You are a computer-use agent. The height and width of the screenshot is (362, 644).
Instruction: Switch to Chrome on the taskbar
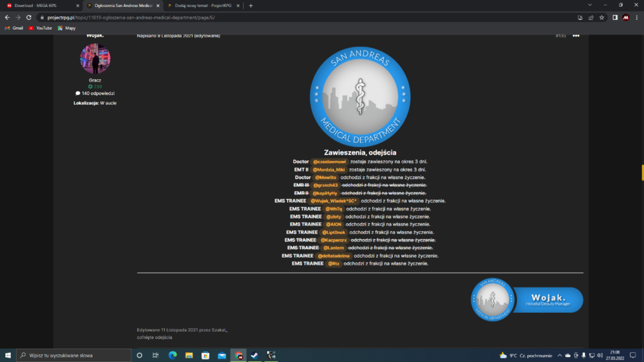[238, 355]
